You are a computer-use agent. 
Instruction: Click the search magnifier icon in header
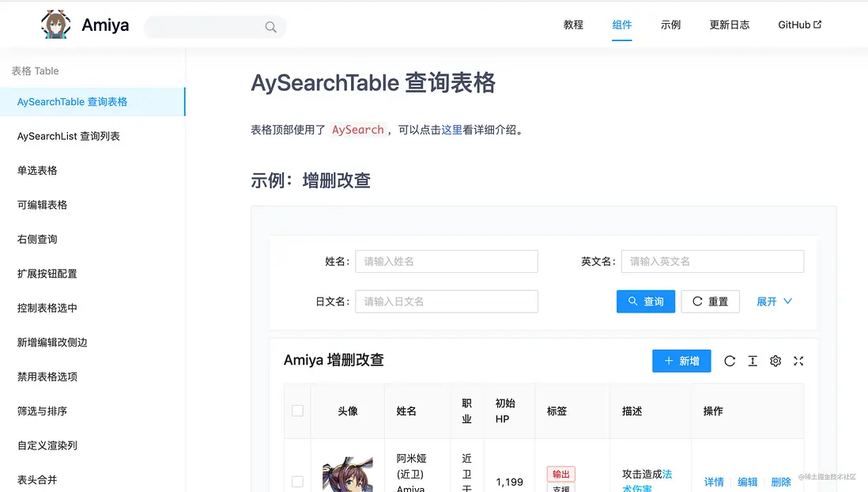point(270,27)
